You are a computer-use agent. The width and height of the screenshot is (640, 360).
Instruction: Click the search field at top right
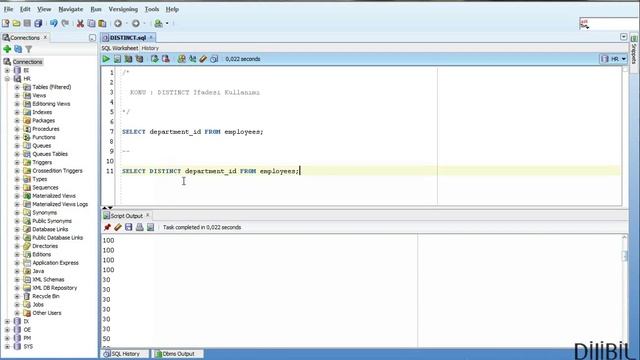point(609,23)
